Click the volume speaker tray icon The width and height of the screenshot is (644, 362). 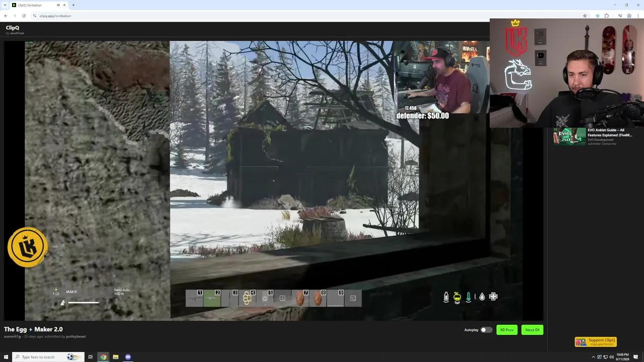coord(611,357)
